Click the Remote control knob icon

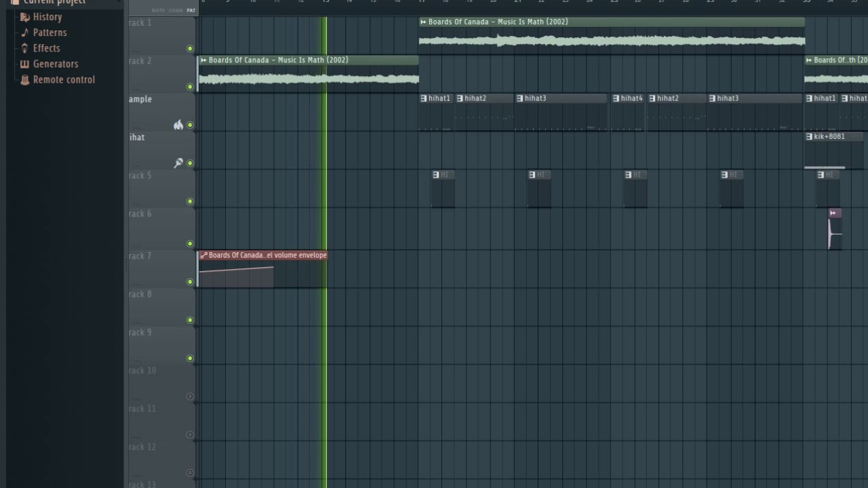click(25, 79)
